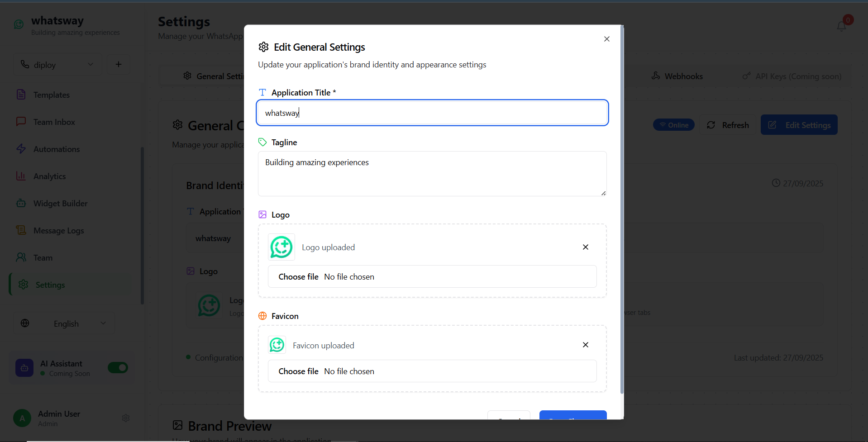Viewport: 868px width, 442px height.
Task: Click Choose file under Favicon
Action: (298, 371)
